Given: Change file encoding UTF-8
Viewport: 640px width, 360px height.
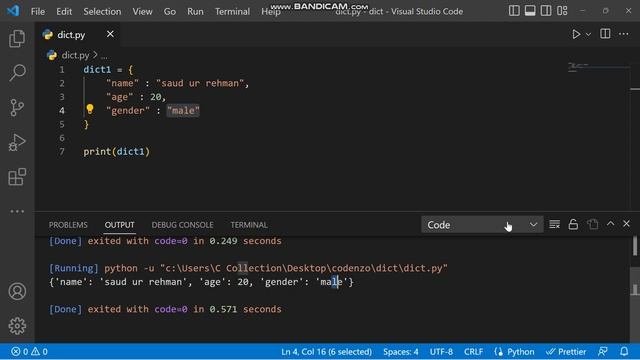Looking at the screenshot, I should tap(441, 351).
